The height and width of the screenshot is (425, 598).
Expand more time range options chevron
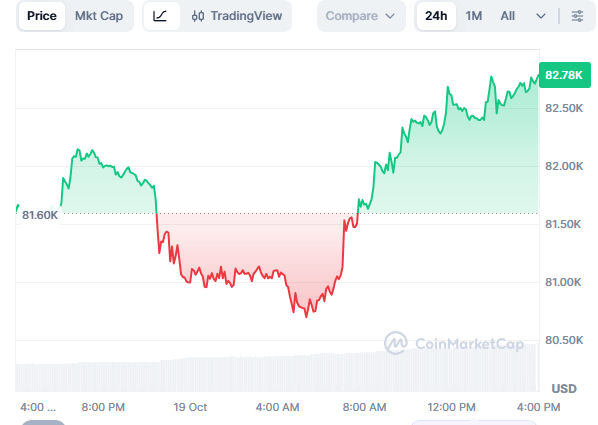click(x=540, y=16)
